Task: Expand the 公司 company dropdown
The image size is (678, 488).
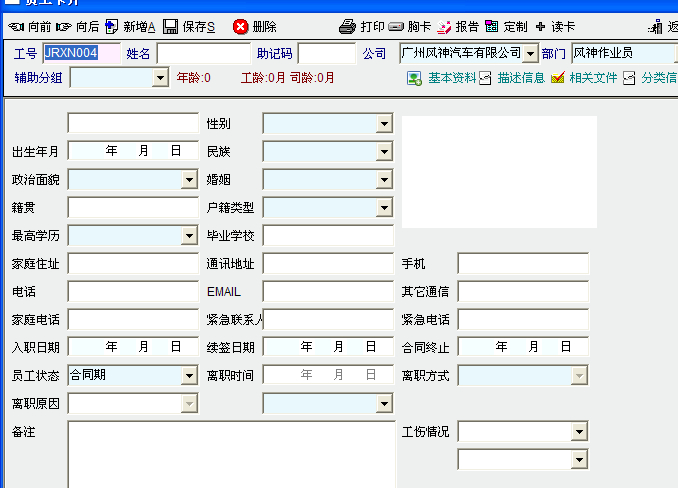Action: pos(530,53)
